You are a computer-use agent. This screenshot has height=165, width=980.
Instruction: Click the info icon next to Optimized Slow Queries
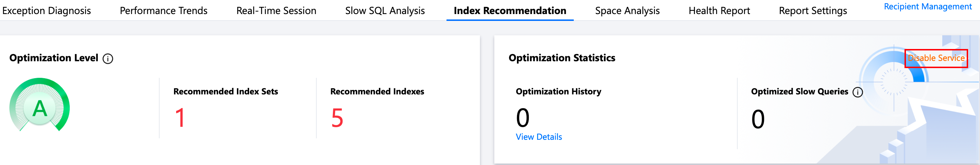click(857, 92)
